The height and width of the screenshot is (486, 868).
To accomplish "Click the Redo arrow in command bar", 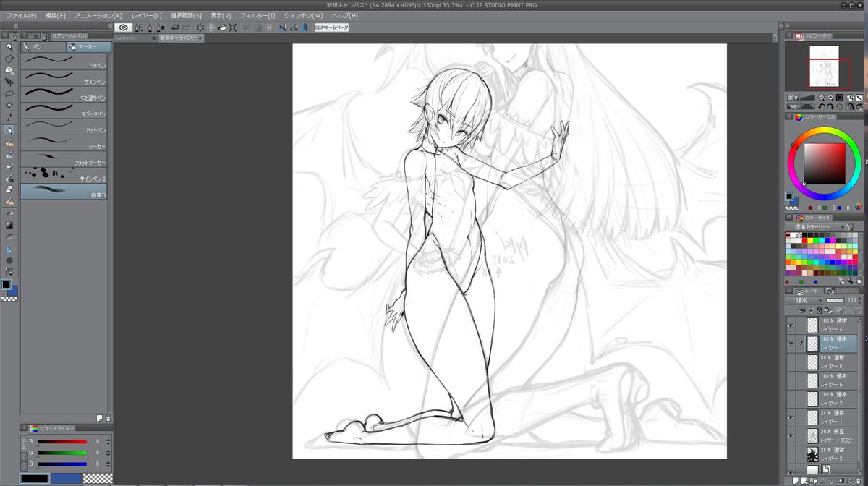I will point(187,27).
